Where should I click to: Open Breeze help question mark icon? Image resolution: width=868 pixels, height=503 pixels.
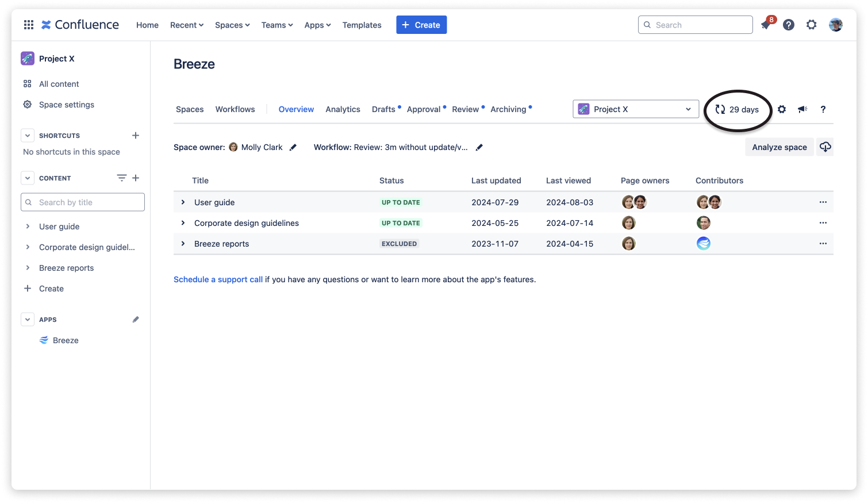click(823, 109)
